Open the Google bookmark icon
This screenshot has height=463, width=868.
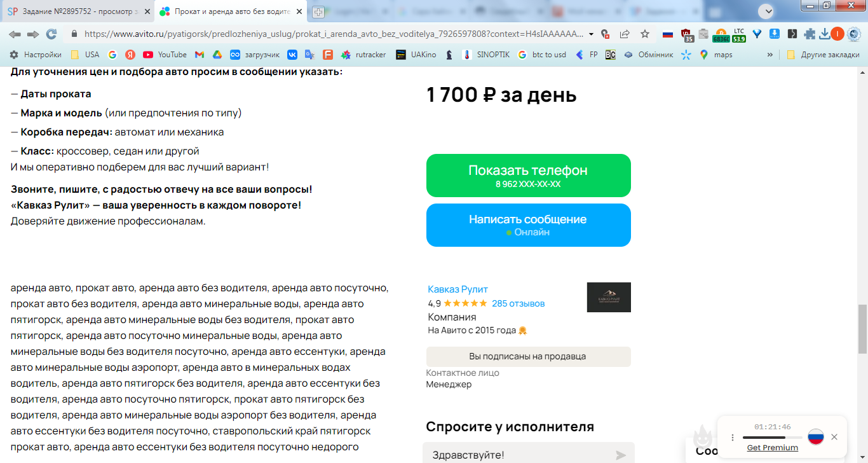(112, 55)
